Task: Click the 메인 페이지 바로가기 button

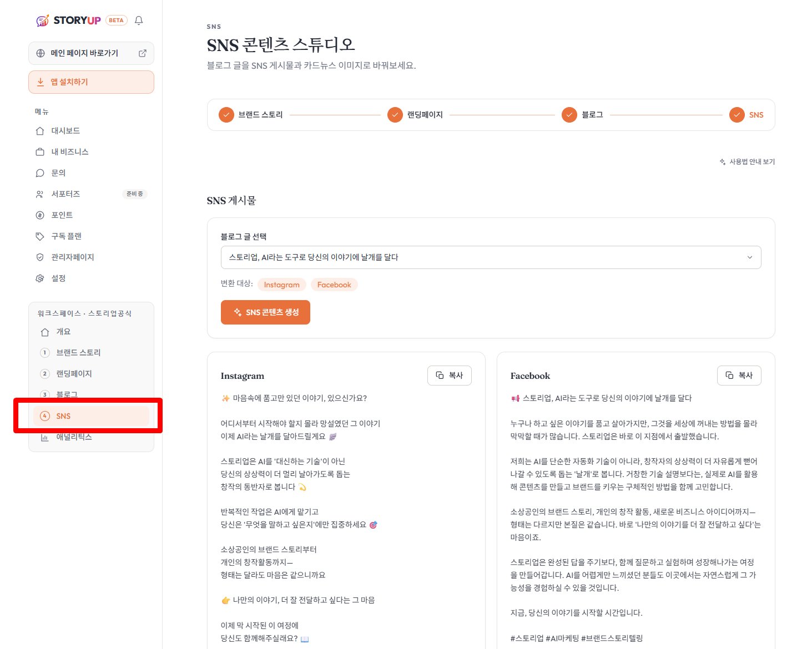Action: point(91,53)
